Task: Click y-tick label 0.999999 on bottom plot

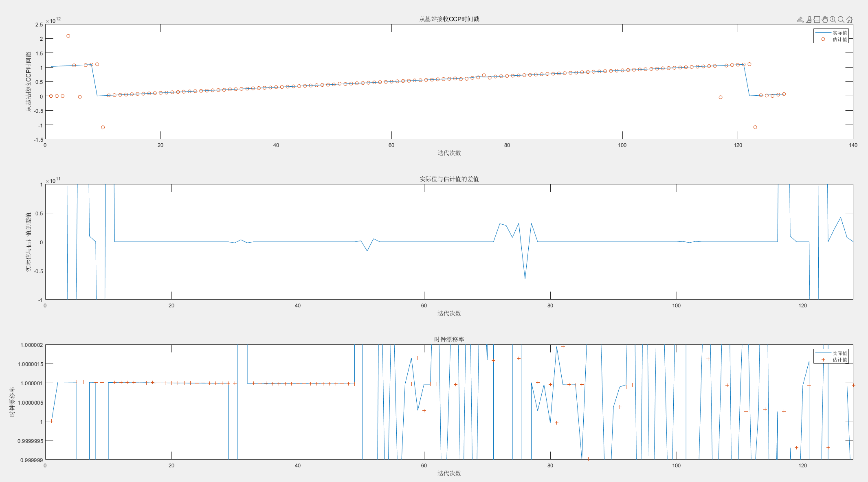Action: (31, 460)
